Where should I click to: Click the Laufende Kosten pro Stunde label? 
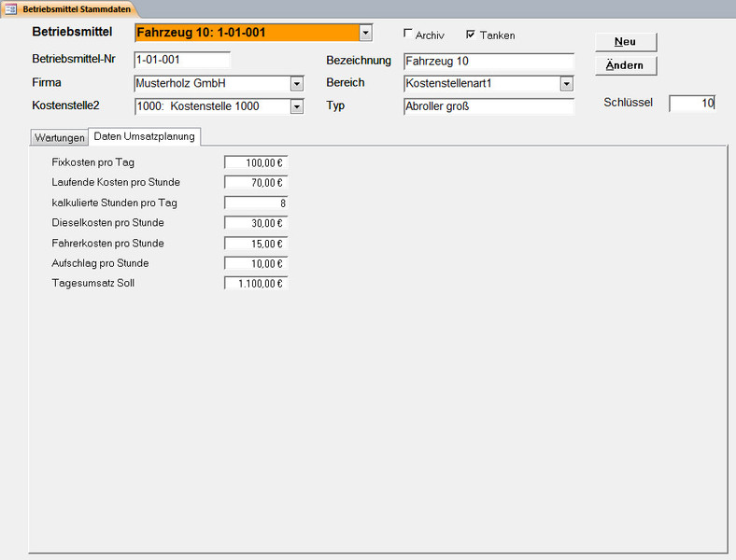[116, 182]
